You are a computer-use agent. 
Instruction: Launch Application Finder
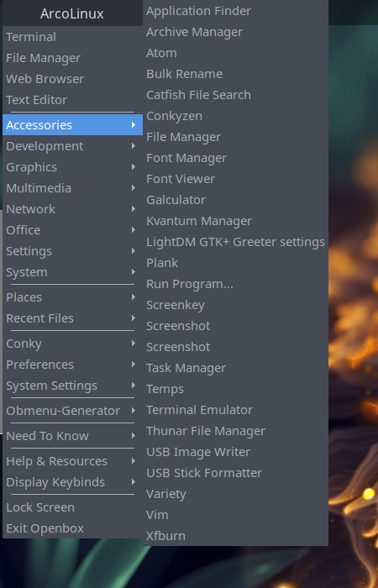[235, 11]
